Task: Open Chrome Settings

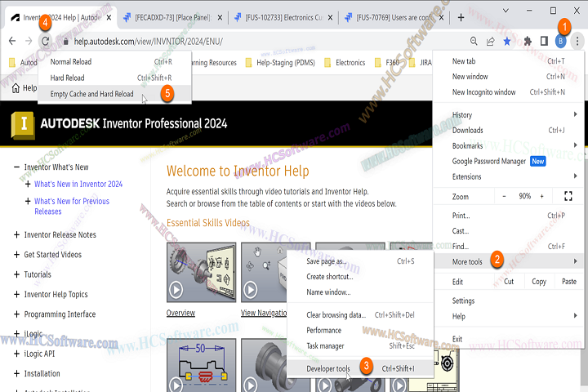Action: click(x=509, y=301)
